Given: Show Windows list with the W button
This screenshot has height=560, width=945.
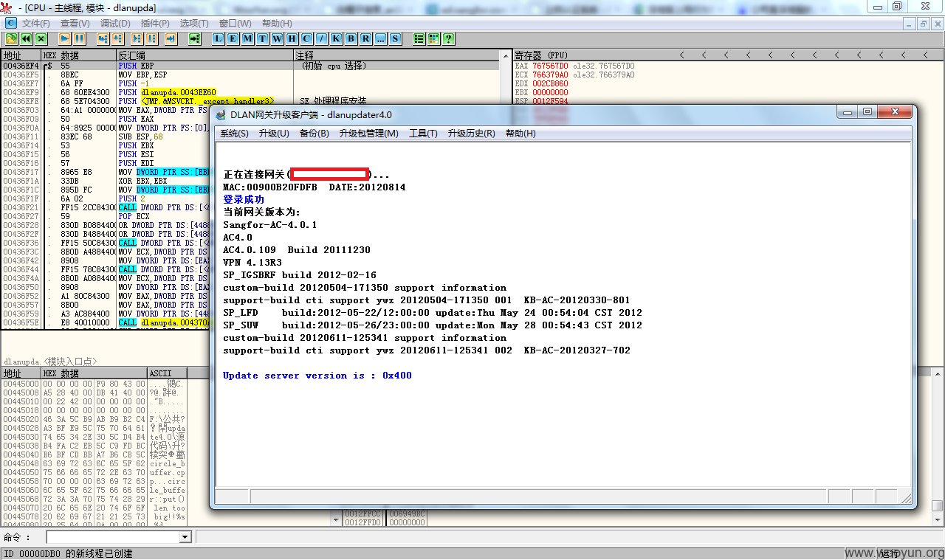Looking at the screenshot, I should [278, 38].
